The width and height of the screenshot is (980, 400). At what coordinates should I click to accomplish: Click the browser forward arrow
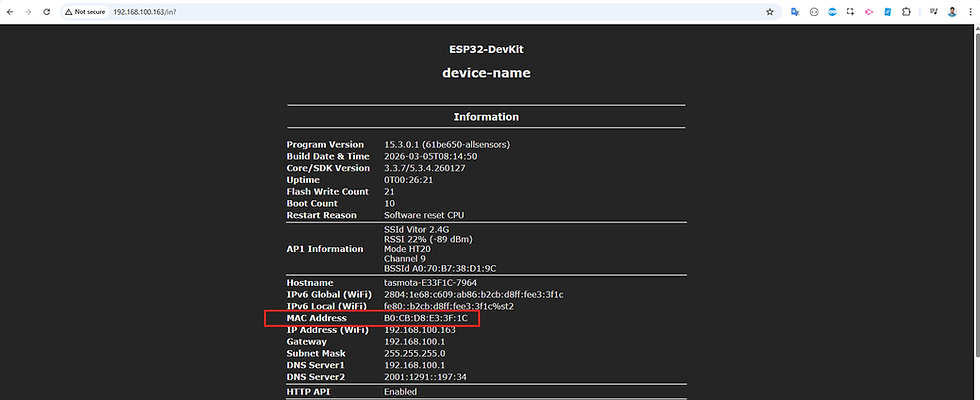coord(28,12)
